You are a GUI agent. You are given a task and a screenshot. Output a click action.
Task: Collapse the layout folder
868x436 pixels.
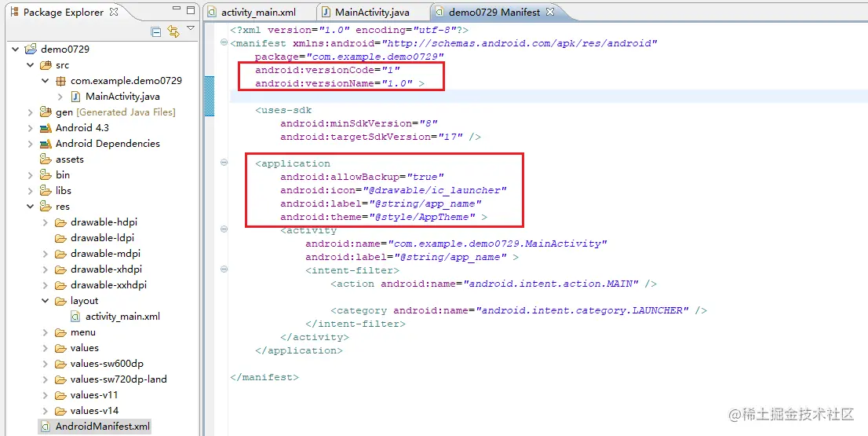pyautogui.click(x=46, y=301)
